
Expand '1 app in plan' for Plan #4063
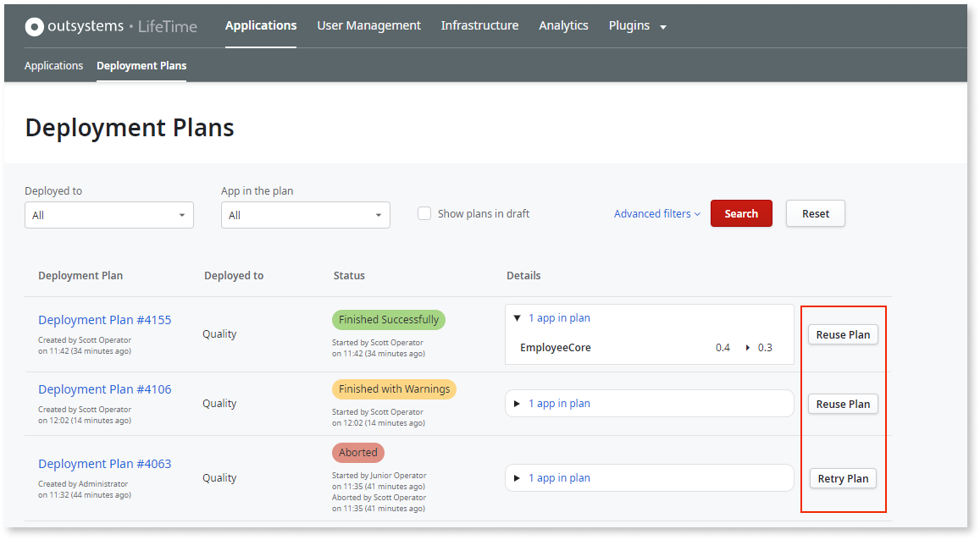point(517,477)
